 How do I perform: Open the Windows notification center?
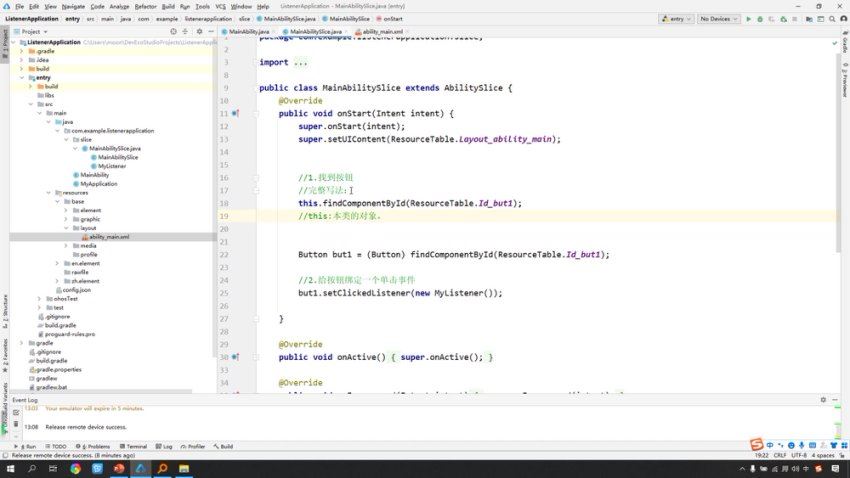(835, 468)
